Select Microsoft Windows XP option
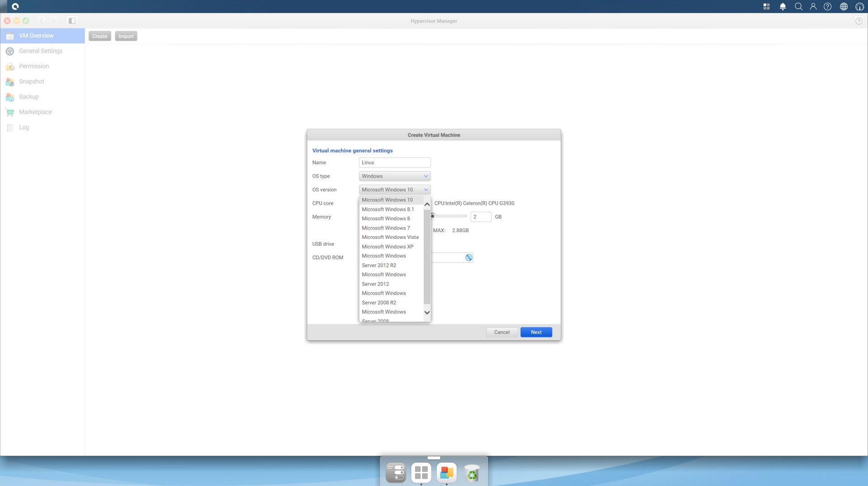Viewport: 868px width, 486px height. pyautogui.click(x=392, y=247)
